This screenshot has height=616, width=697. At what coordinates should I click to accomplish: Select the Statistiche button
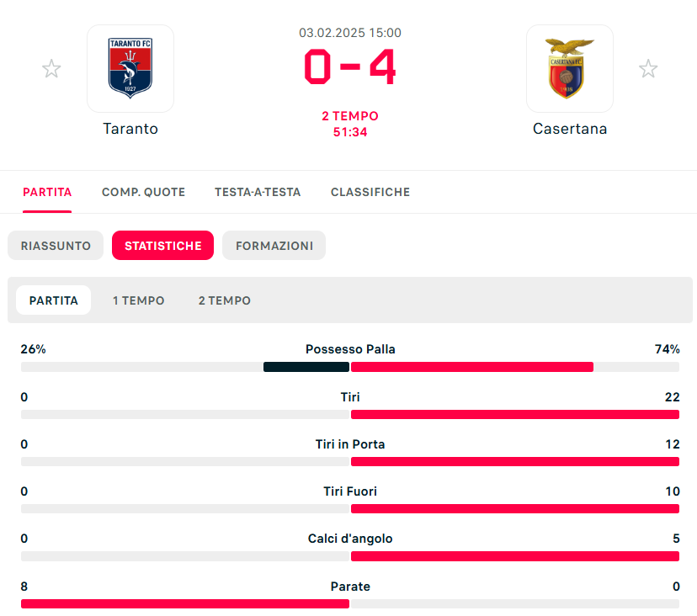162,246
